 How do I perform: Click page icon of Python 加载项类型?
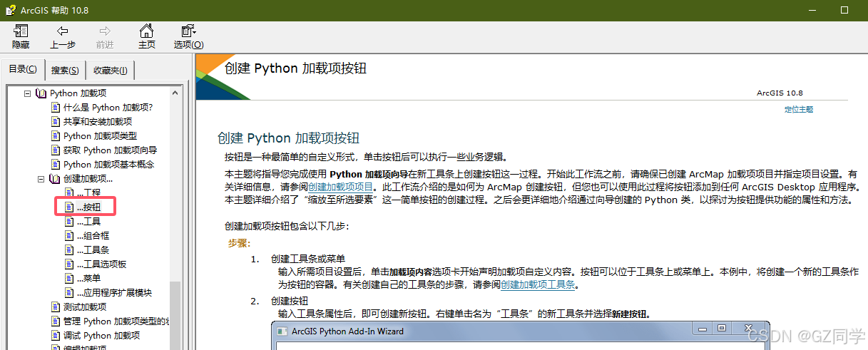pos(56,136)
